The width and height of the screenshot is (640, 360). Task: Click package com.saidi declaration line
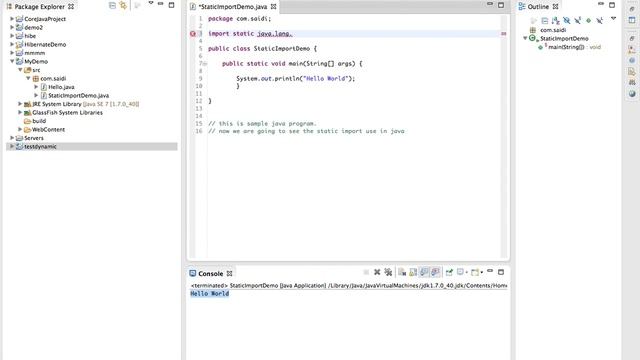click(239, 19)
